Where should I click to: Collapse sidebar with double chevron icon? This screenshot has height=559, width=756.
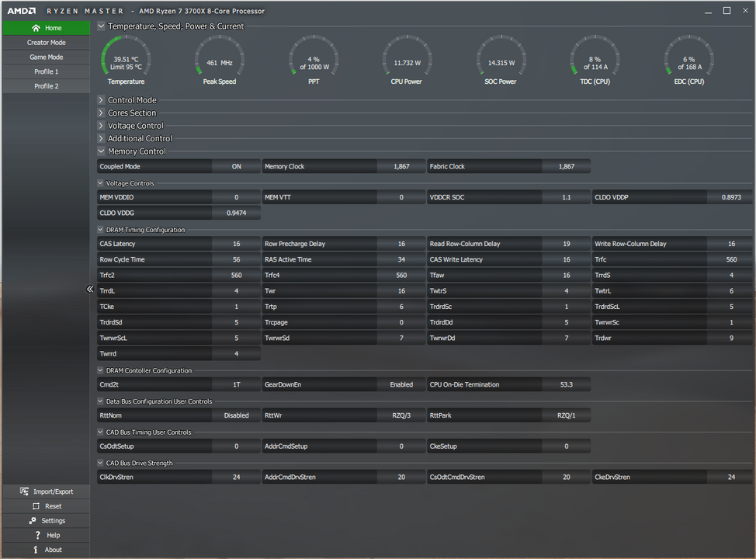click(x=90, y=290)
